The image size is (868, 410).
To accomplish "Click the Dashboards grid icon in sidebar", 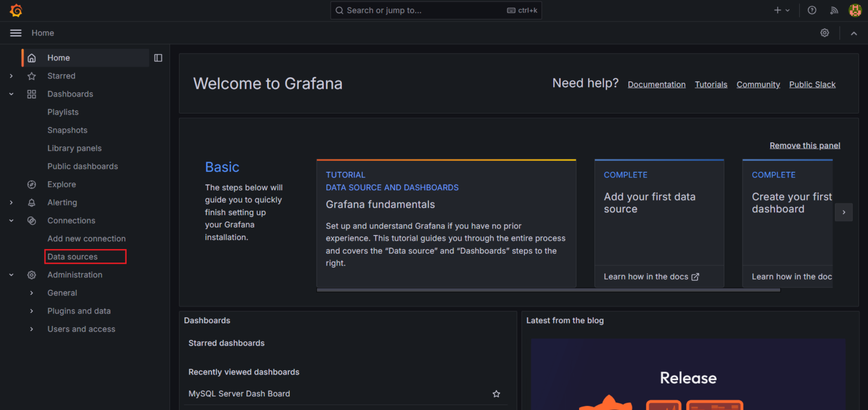I will point(32,94).
